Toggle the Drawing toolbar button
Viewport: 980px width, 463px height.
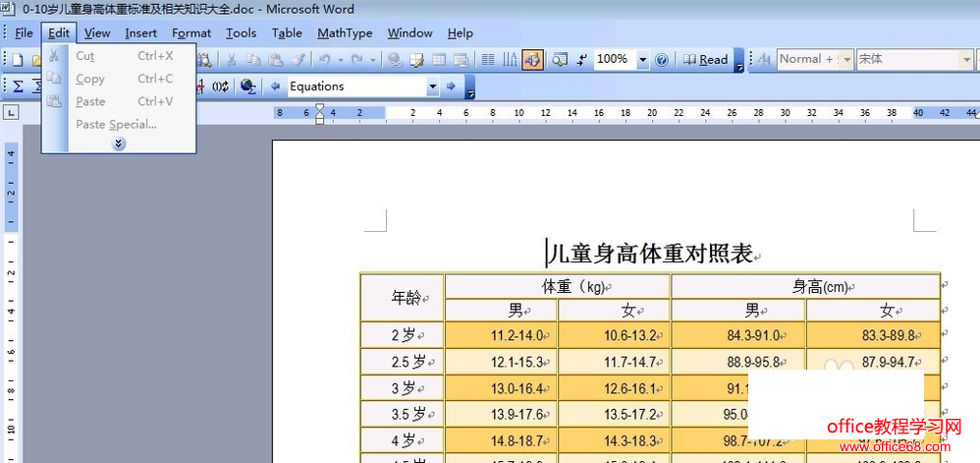[x=532, y=60]
